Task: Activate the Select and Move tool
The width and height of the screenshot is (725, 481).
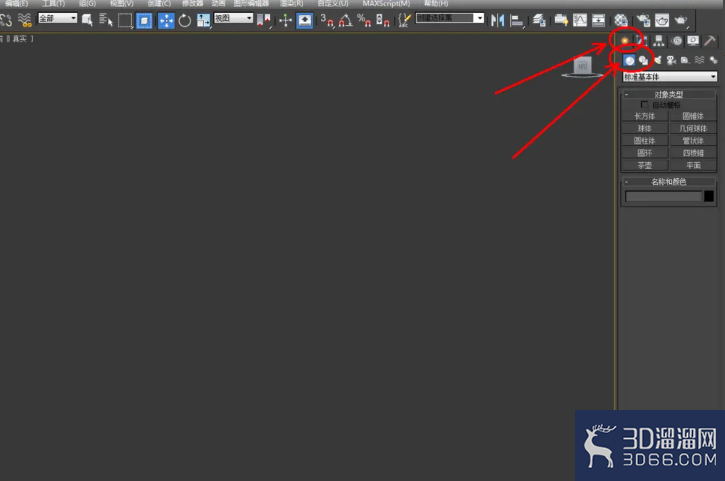Action: pos(166,20)
